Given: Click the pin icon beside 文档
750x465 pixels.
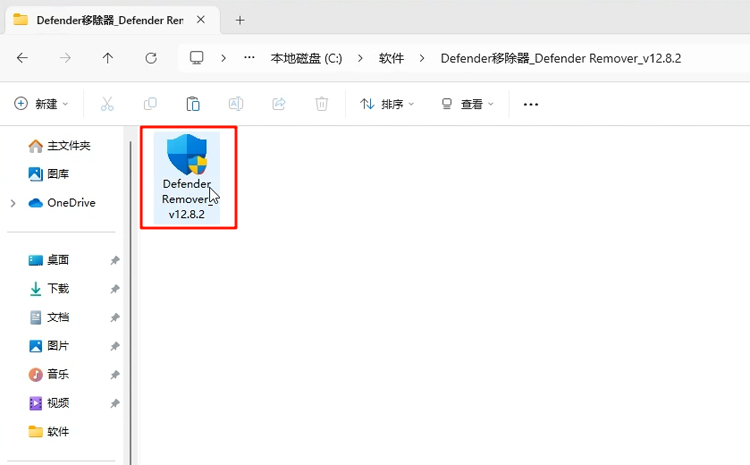Looking at the screenshot, I should click(x=115, y=318).
